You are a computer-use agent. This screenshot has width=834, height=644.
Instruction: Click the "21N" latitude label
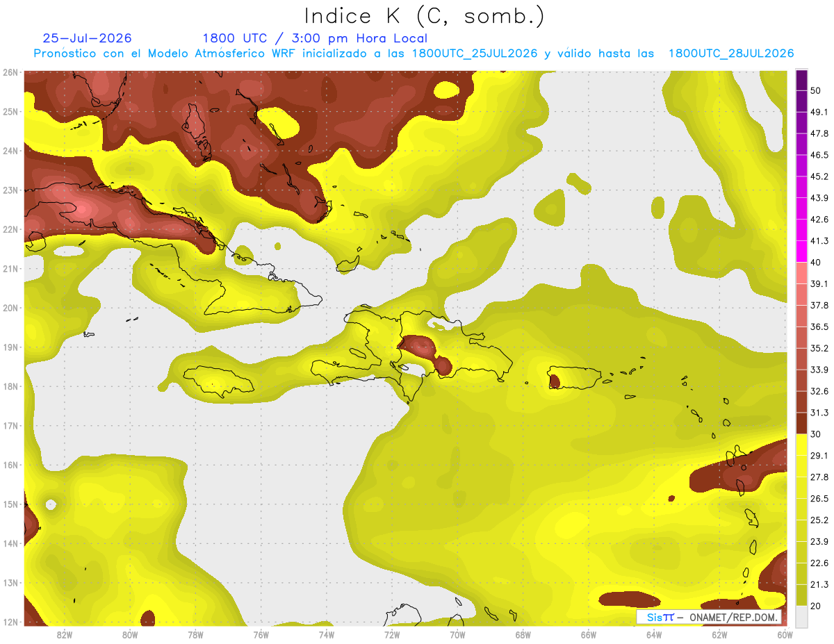click(10, 269)
